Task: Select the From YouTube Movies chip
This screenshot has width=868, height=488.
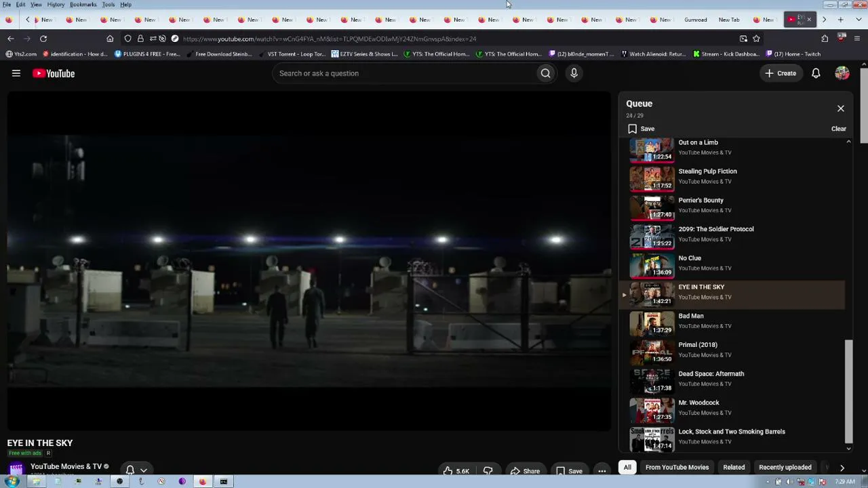Action: pyautogui.click(x=677, y=467)
